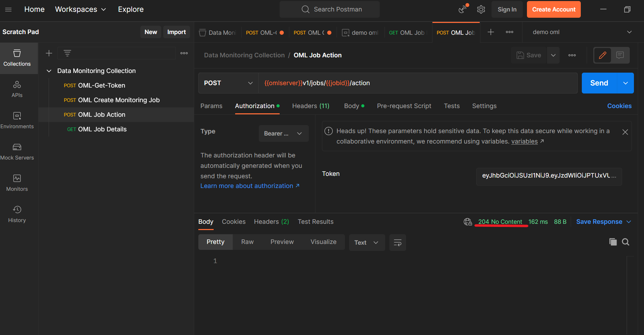Open the Text format dropdown

tap(367, 243)
